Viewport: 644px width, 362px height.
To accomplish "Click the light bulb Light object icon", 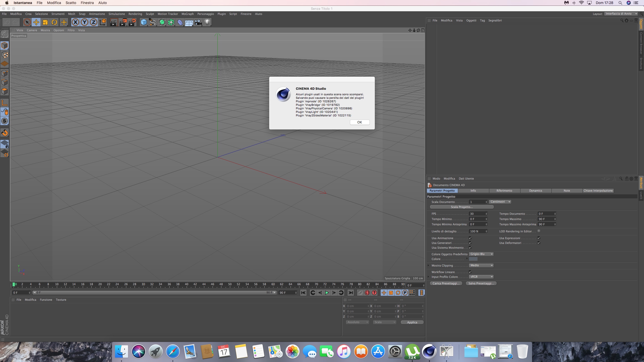I will click(207, 22).
